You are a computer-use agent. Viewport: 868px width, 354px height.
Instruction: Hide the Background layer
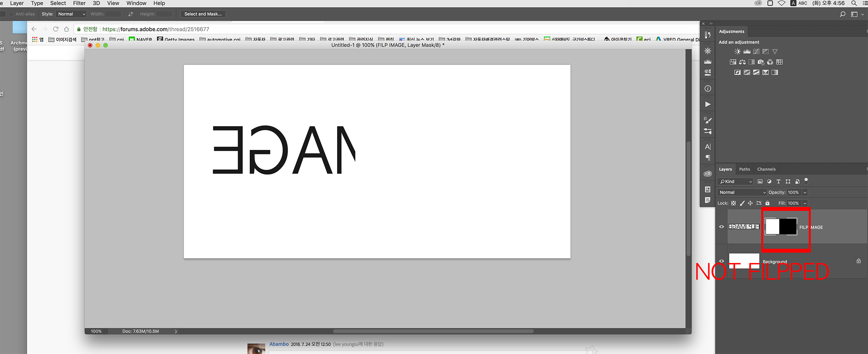[x=721, y=261]
